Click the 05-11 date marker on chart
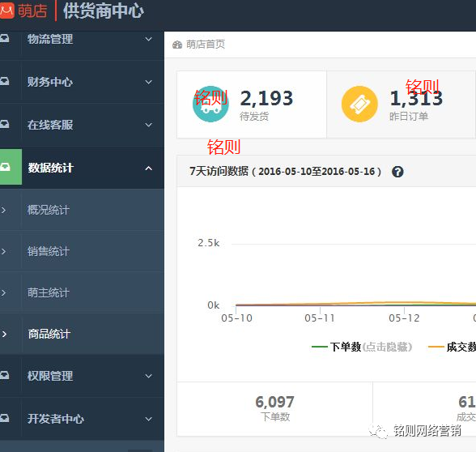The height and width of the screenshot is (452, 476). tap(320, 318)
